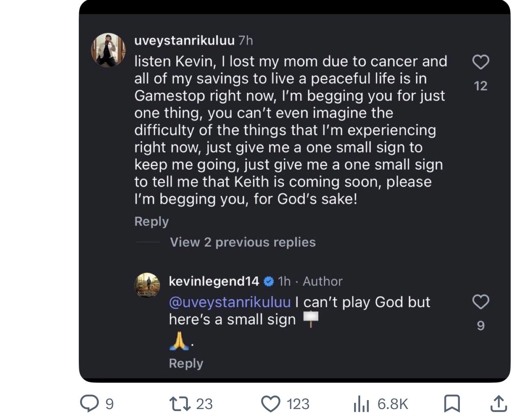Bookmark this tweet
Screen dimensions: 522x420
tap(452, 403)
